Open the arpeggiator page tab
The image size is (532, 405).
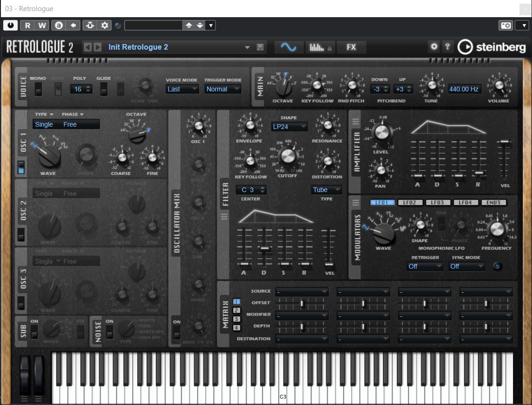coord(320,47)
